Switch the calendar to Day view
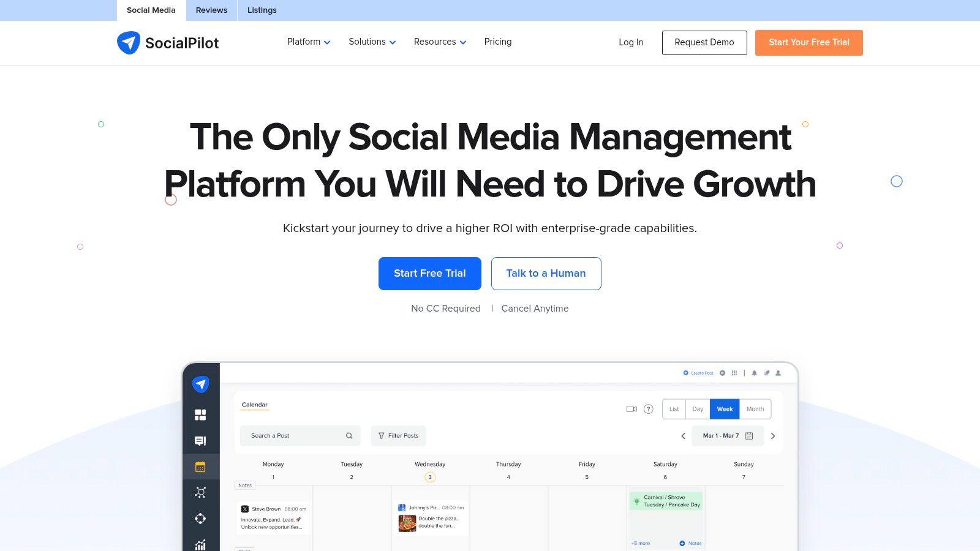 pos(697,409)
